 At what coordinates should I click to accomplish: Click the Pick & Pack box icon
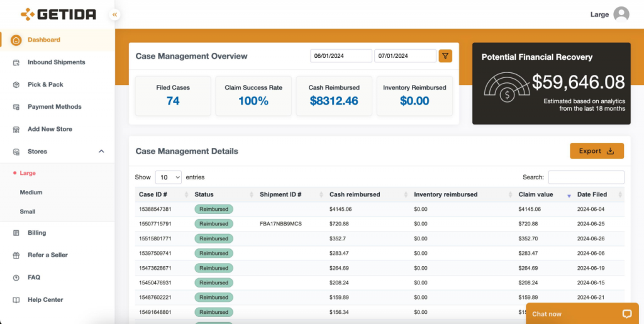(x=16, y=84)
